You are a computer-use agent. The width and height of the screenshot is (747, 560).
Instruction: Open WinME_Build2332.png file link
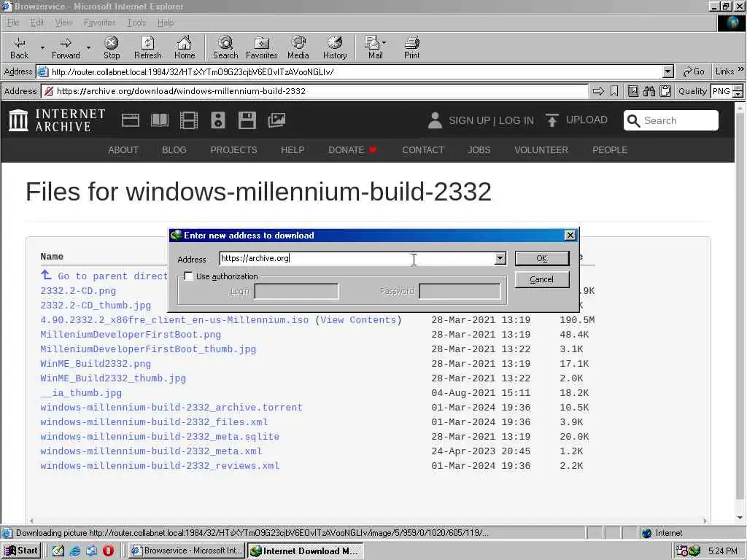(x=96, y=363)
